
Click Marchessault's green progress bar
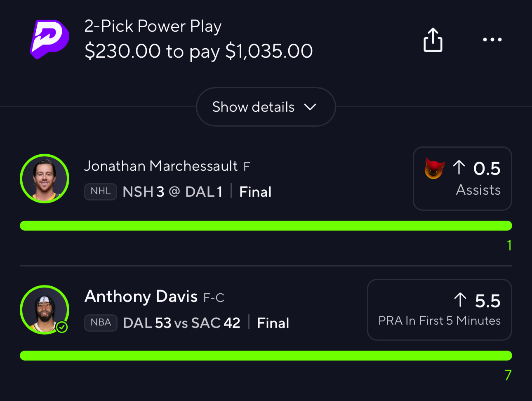pyautogui.click(x=266, y=226)
